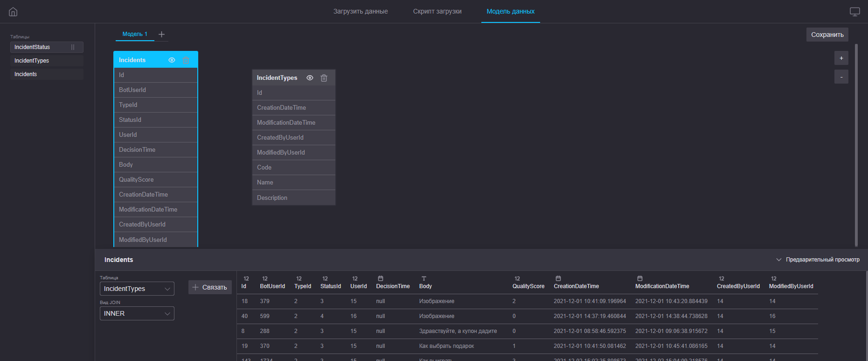Add a new model with plus icon
868x361 pixels.
(161, 34)
